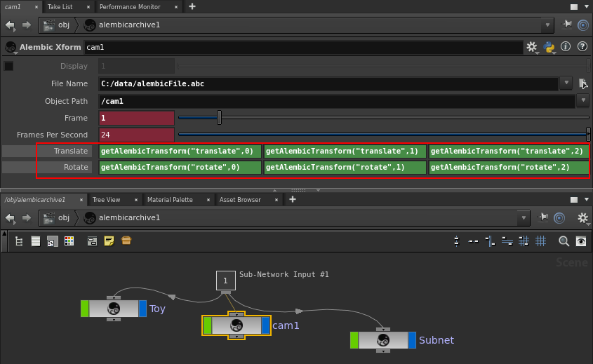
Task: Click the Rotate parameter label
Action: point(76,167)
